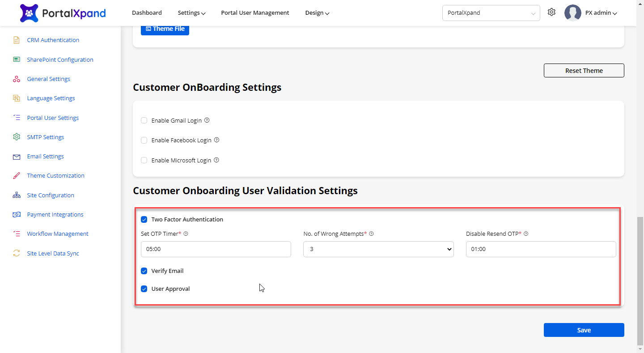
Task: Go to the Dashboard menu item
Action: point(147,13)
